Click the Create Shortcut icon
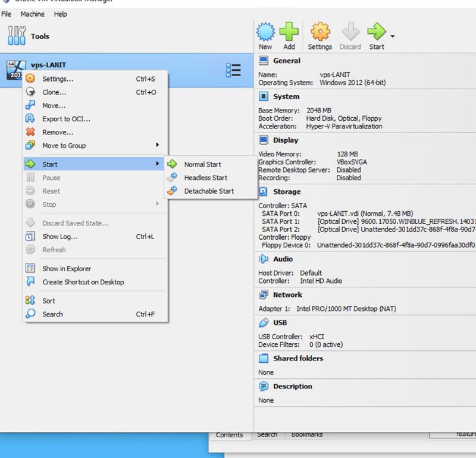The height and width of the screenshot is (458, 476). tap(30, 282)
